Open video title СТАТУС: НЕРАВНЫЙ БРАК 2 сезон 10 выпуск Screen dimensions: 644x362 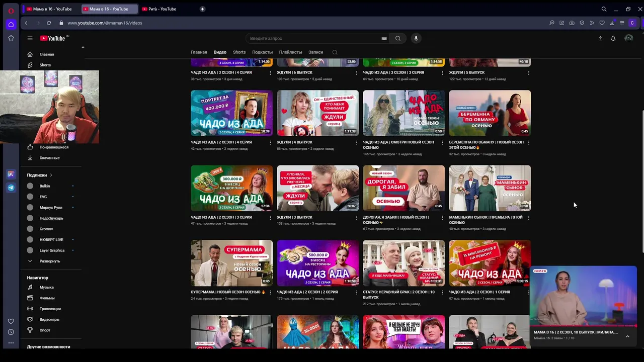[x=399, y=295]
